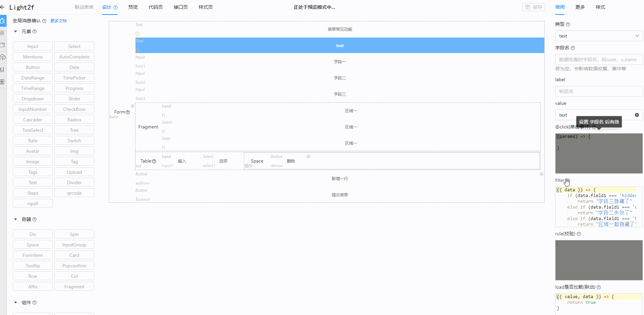
Task: Click help icon beside 组件 heading
Action: tap(34, 302)
